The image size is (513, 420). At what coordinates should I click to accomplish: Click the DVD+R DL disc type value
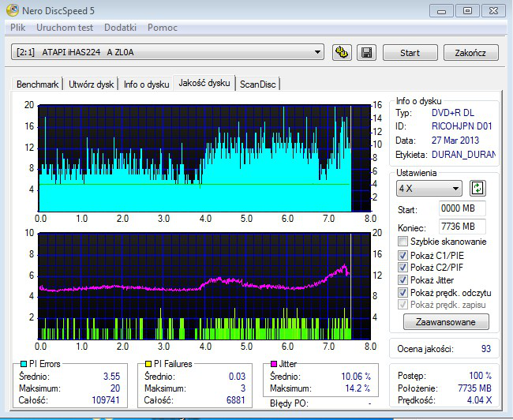pos(452,113)
